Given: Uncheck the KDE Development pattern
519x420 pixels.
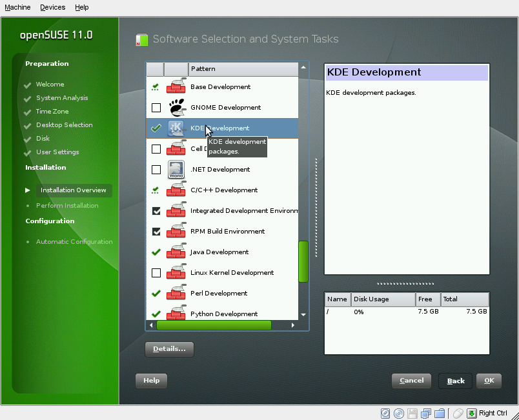Looking at the screenshot, I should pos(155,128).
